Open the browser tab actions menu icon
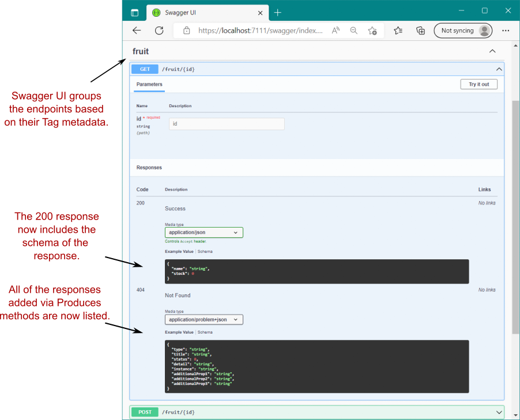 click(134, 13)
